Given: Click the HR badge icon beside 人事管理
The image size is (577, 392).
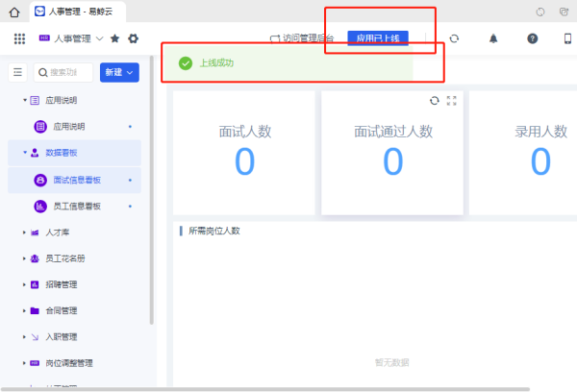Looking at the screenshot, I should [x=44, y=37].
